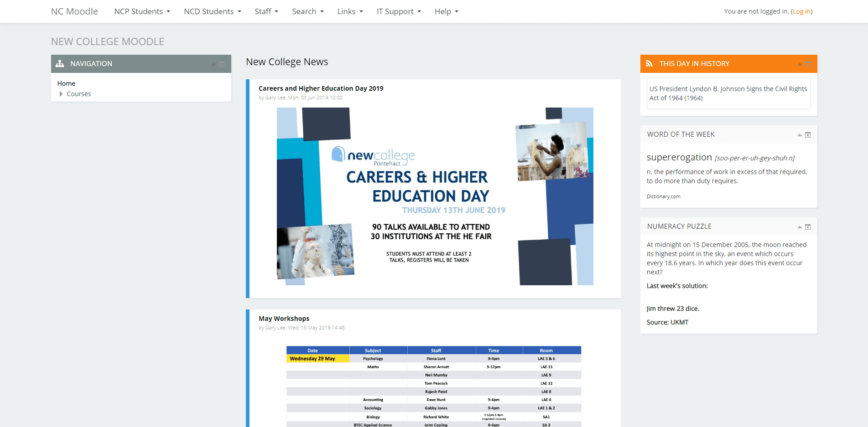The height and width of the screenshot is (427, 868).
Task: Open the Staff dropdown menu
Action: (266, 11)
